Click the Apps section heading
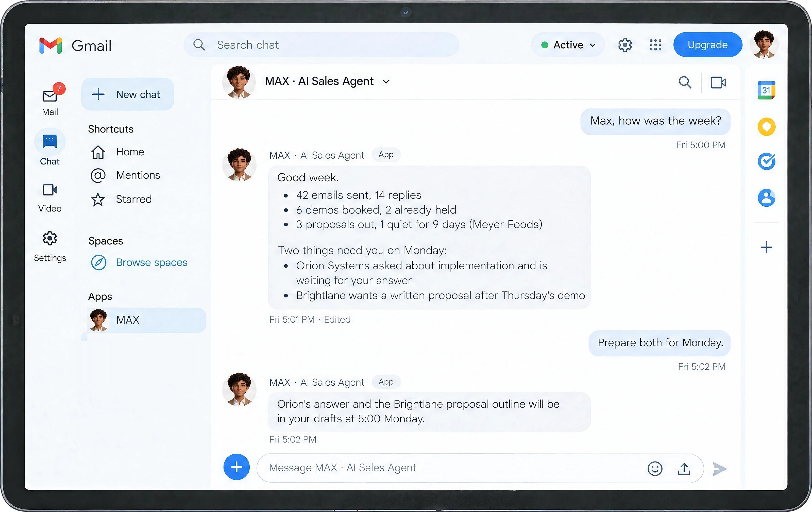The image size is (812, 512). 100,296
